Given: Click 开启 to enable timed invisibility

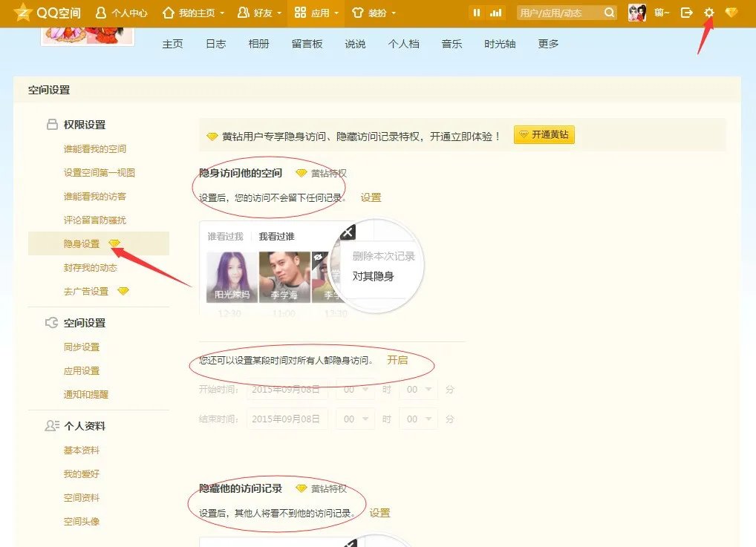Looking at the screenshot, I should coord(398,360).
